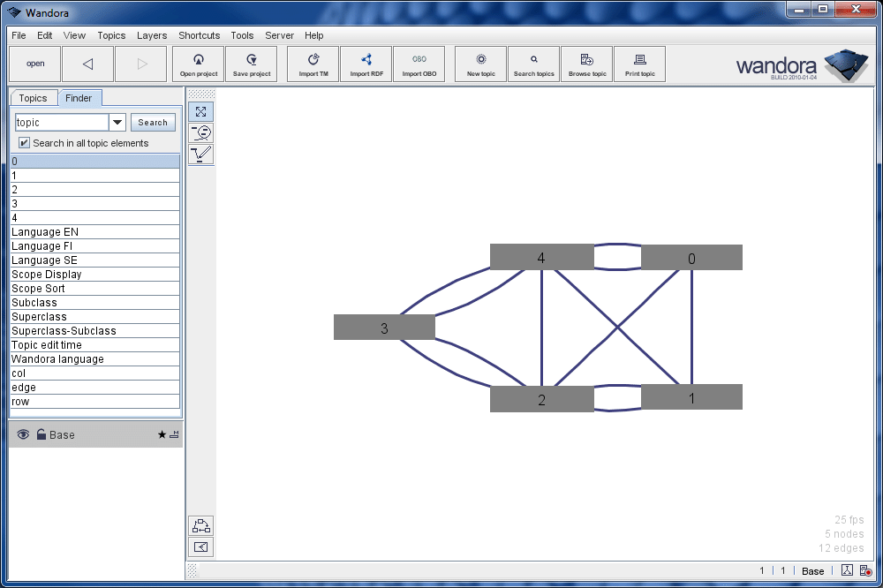Click the open button under File menu
This screenshot has width=883, height=588.
tap(34, 64)
